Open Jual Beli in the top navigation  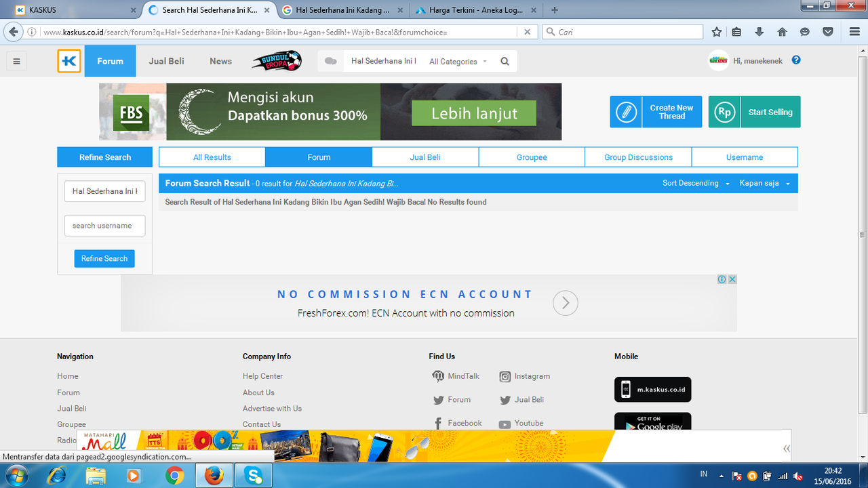tap(166, 61)
